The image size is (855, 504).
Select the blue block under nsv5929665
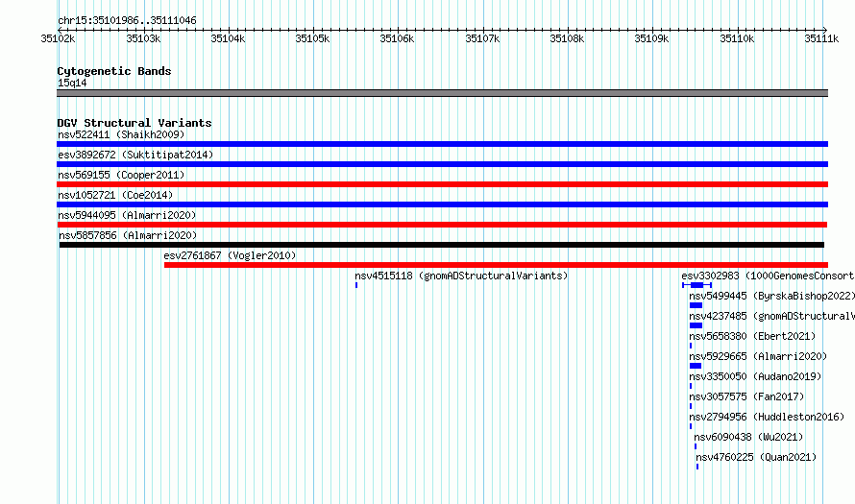click(696, 366)
